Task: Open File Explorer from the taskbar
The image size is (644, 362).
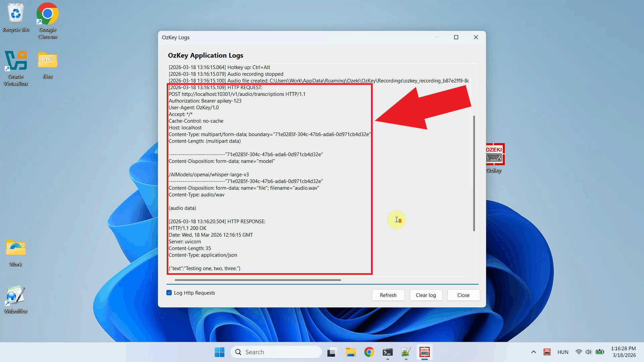Action: 351,352
